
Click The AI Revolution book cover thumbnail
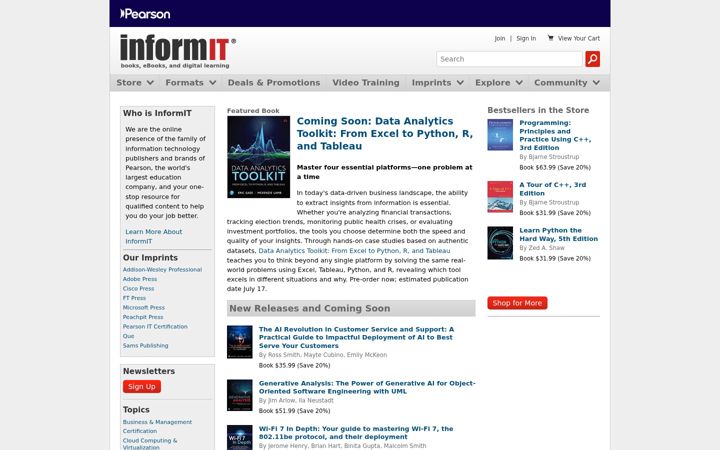pos(240,342)
